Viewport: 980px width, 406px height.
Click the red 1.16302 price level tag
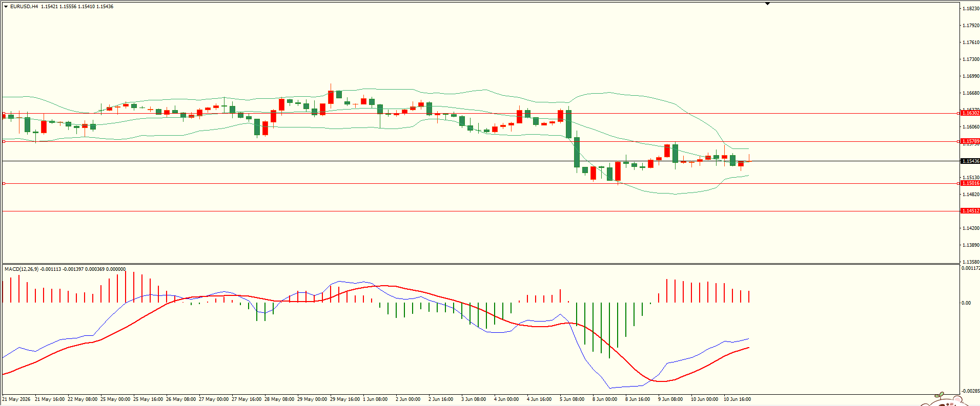(970, 113)
